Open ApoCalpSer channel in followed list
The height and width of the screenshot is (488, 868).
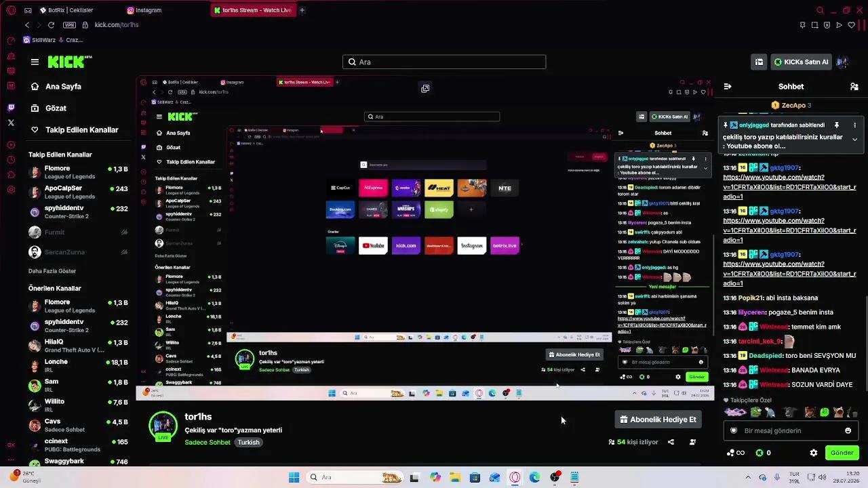tap(78, 192)
